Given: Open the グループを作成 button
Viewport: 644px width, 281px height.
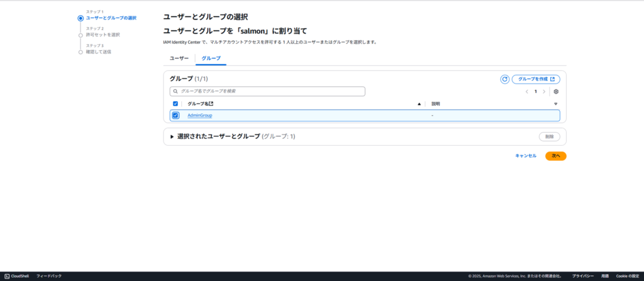Looking at the screenshot, I should 536,79.
